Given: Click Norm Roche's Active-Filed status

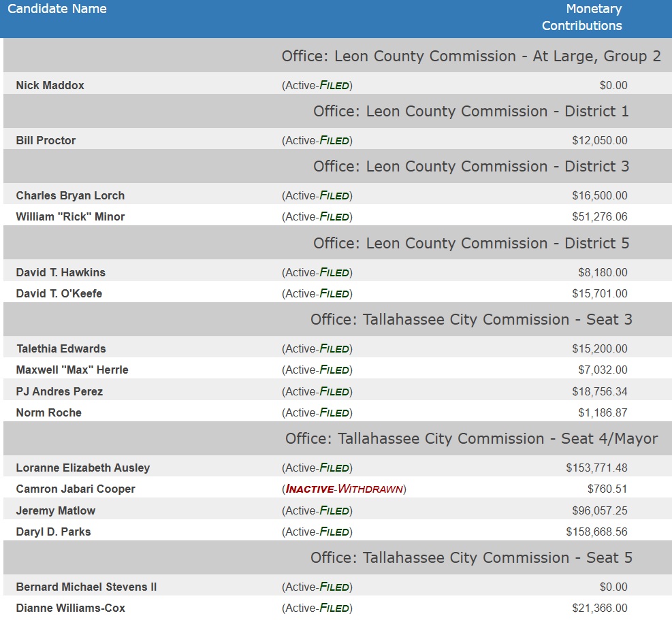Looking at the screenshot, I should click(x=317, y=413).
